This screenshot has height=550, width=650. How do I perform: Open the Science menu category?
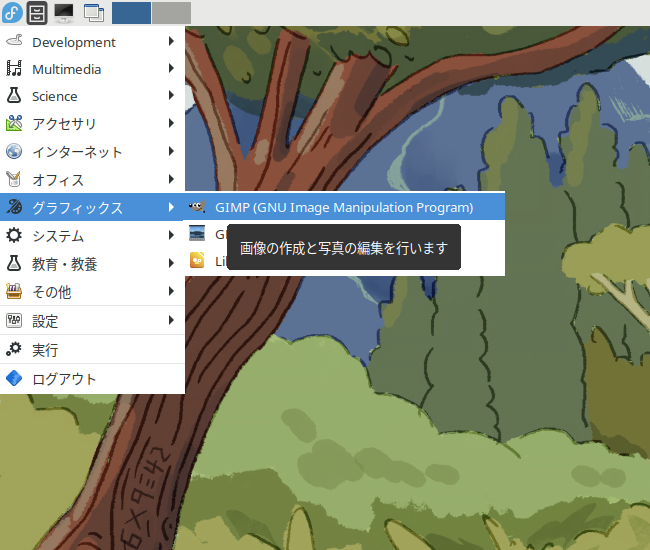click(92, 96)
